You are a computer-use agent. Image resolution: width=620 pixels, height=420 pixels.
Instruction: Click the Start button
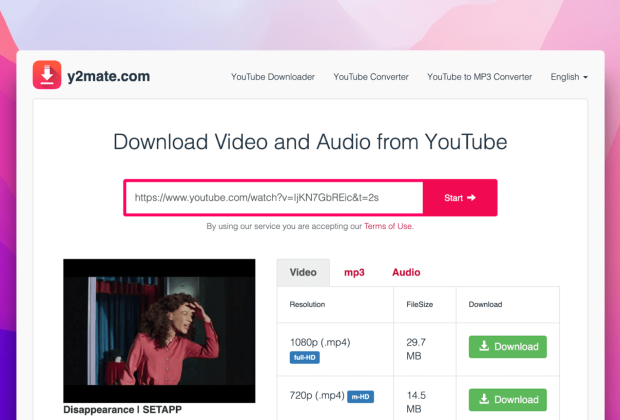click(x=460, y=198)
